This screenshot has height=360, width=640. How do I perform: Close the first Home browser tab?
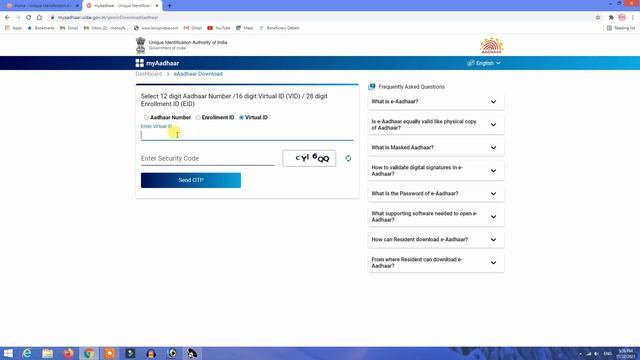pyautogui.click(x=77, y=6)
